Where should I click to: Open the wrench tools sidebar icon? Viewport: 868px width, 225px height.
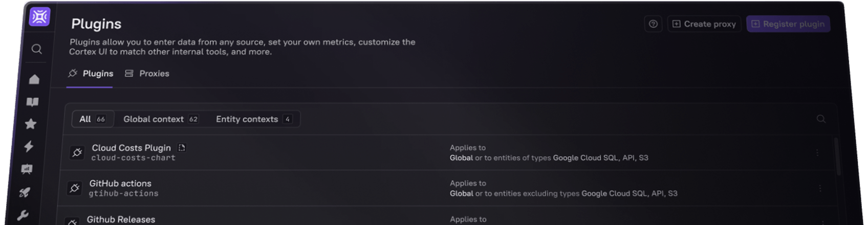(23, 215)
